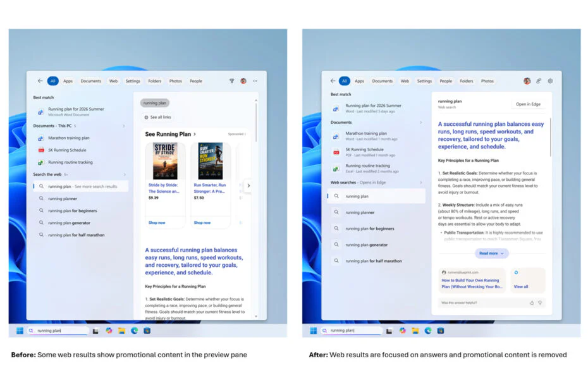Expand the 'Documents - This PC' section chevron
This screenshot has height=392, width=588.
click(x=124, y=126)
